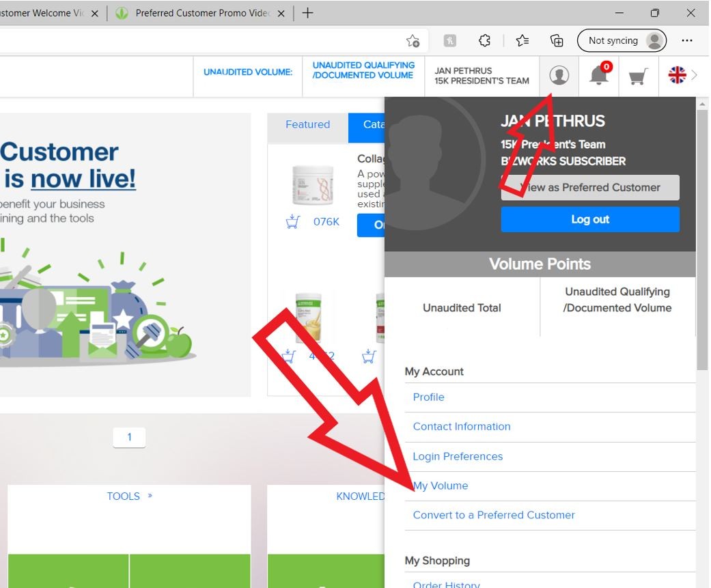The height and width of the screenshot is (588, 711).
Task: Close the Preferred Customer Promo Video tab
Action: tap(281, 14)
